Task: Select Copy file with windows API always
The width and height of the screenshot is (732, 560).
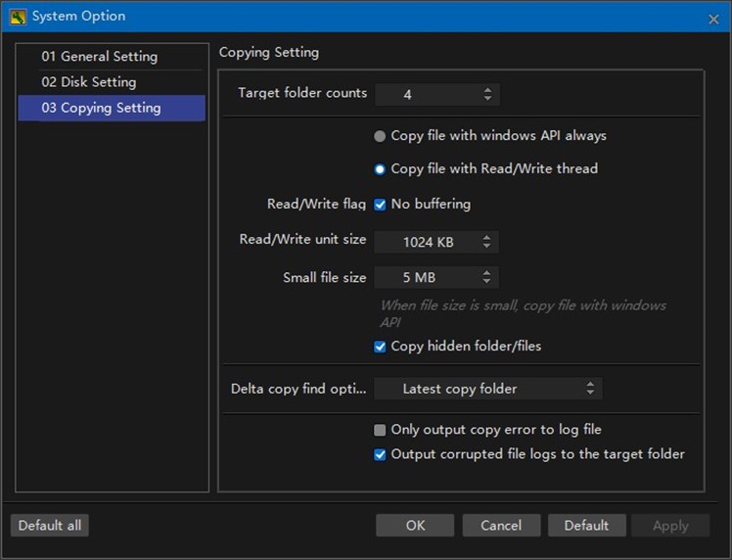Action: pyautogui.click(x=380, y=136)
